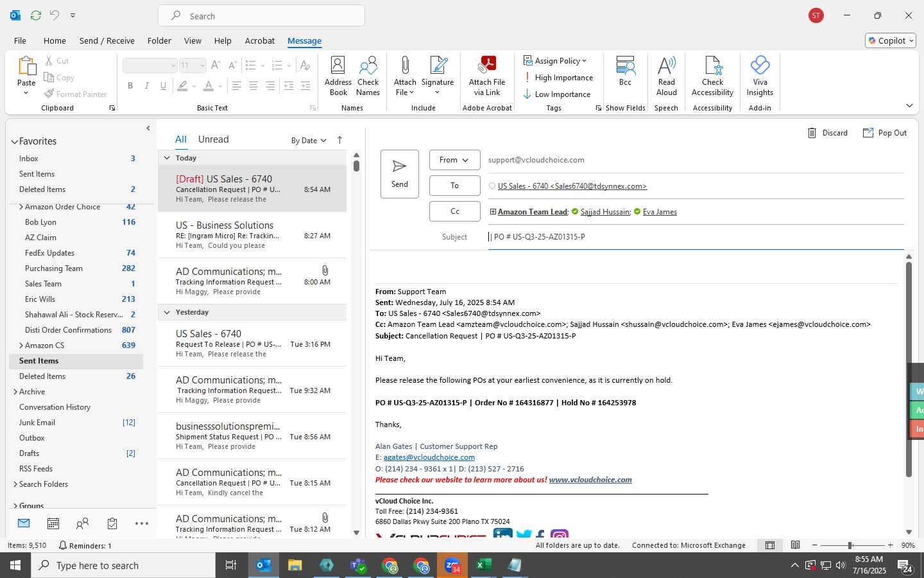924x578 pixels.
Task: Run Check Accessibility
Action: [x=712, y=76]
